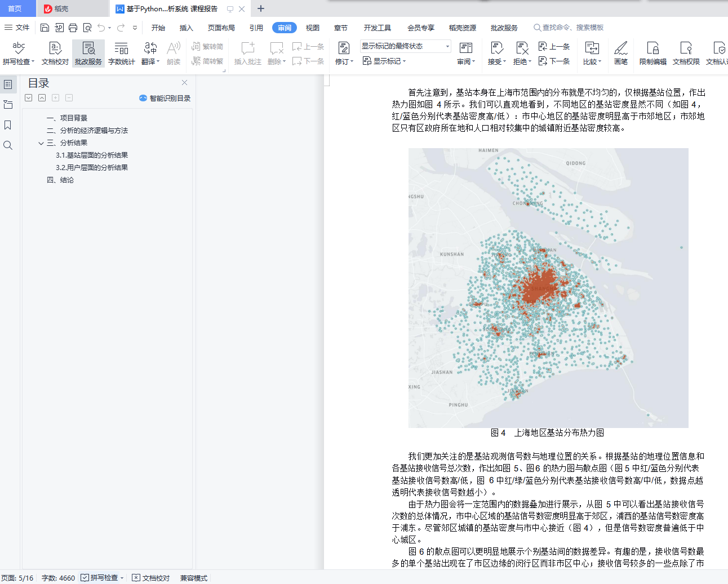728x584 pixels.
Task: Jump to 二、分析的经济逻辑与方法 in outline
Action: pos(87,131)
